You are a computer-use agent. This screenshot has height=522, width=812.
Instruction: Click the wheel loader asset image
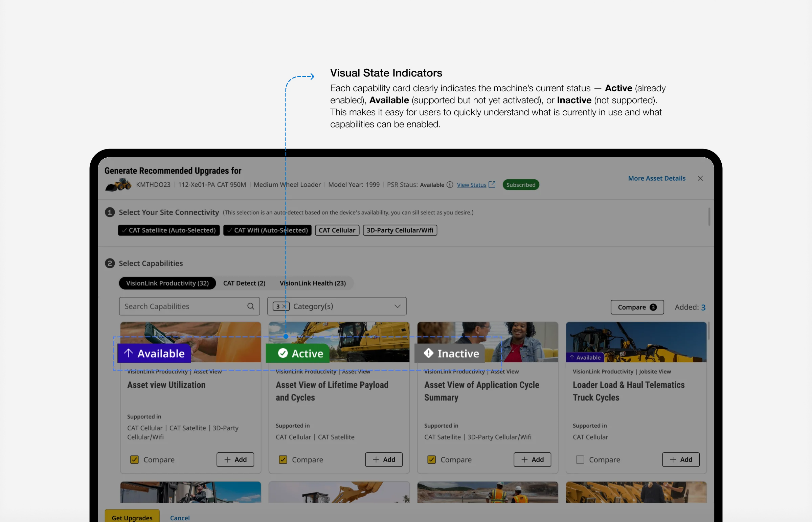tap(118, 185)
